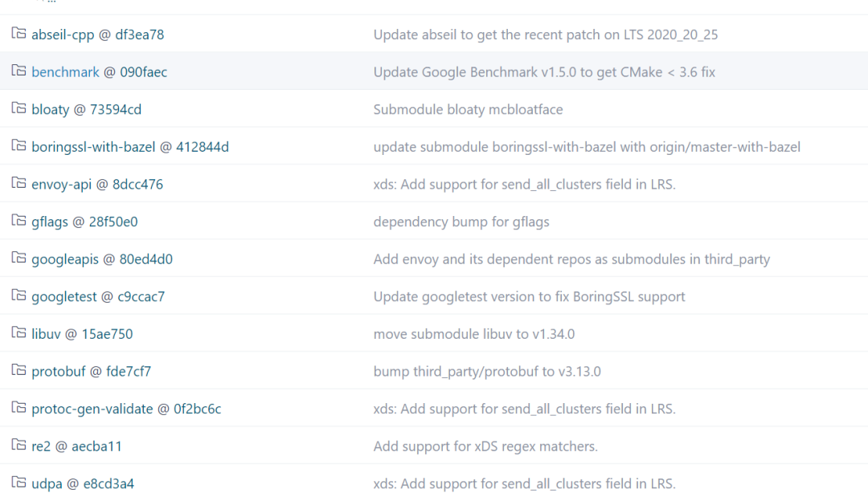868x497 pixels.
Task: Click the submodule icon next to udpa
Action: coord(18,483)
